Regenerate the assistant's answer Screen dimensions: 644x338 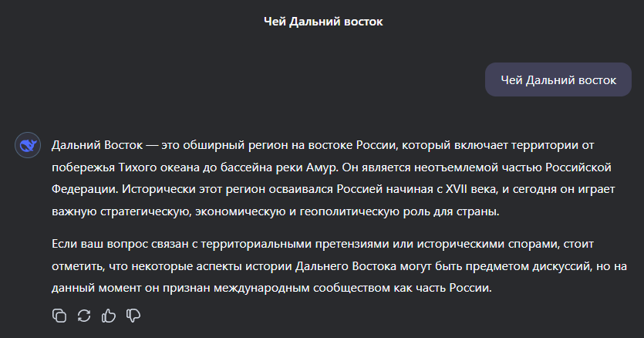tap(84, 315)
